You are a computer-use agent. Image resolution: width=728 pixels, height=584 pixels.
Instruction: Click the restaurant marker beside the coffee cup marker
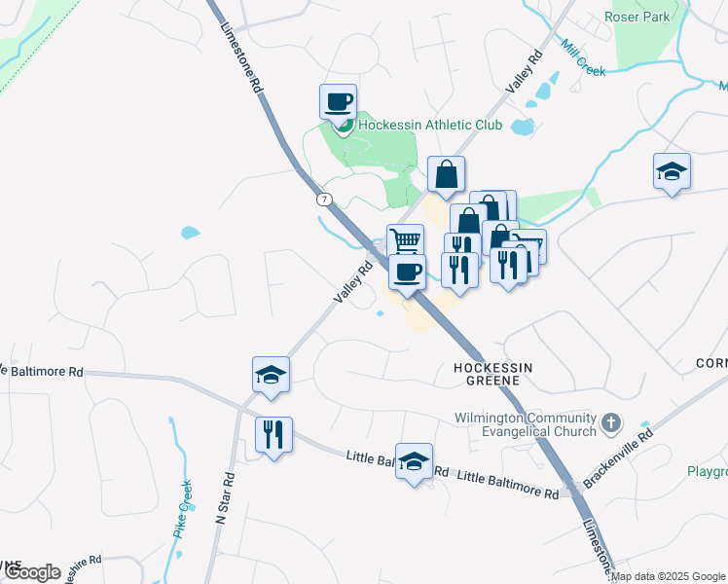(459, 273)
